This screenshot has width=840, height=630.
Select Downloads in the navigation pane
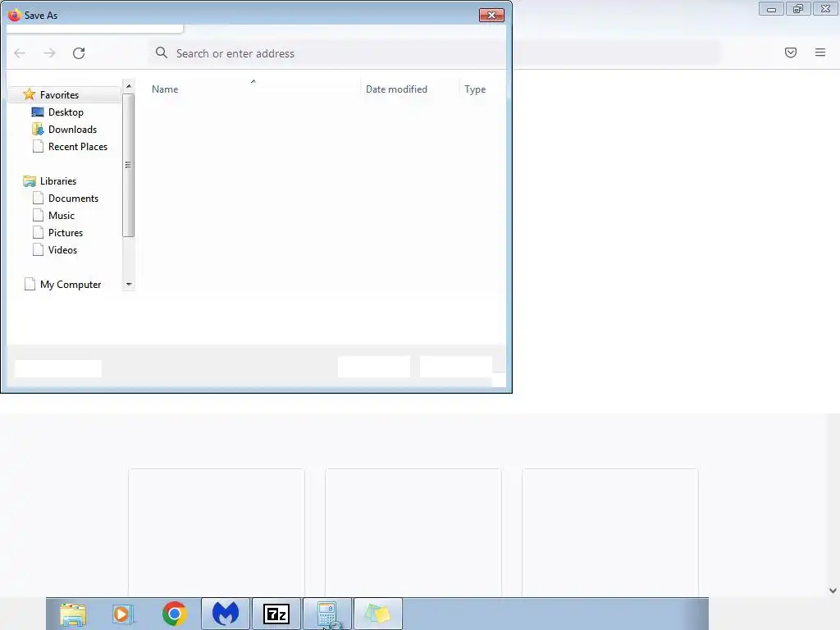[x=72, y=129]
